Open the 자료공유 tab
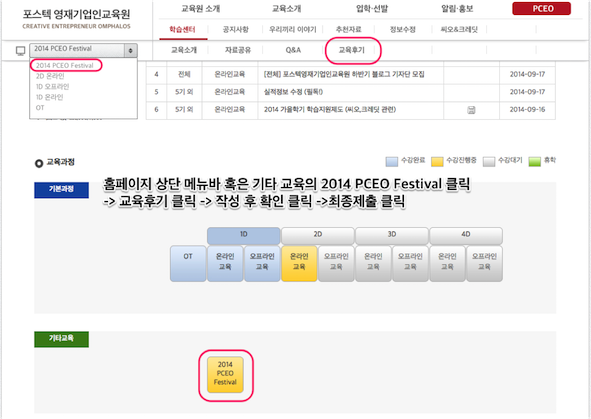591x419 pixels. click(x=238, y=50)
